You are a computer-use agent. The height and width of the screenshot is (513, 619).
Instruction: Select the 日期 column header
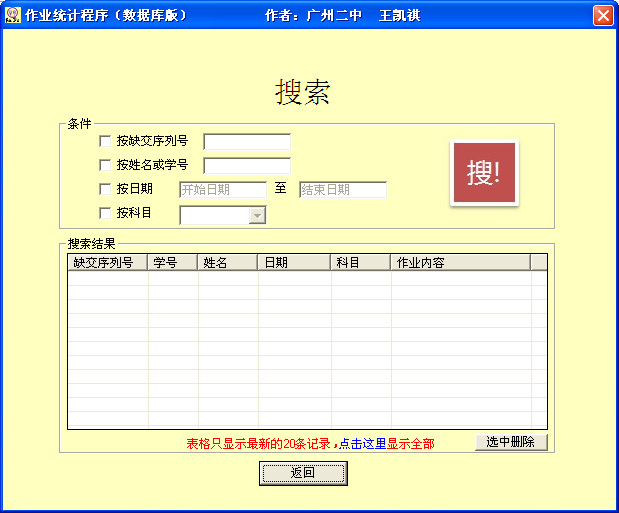(294, 262)
